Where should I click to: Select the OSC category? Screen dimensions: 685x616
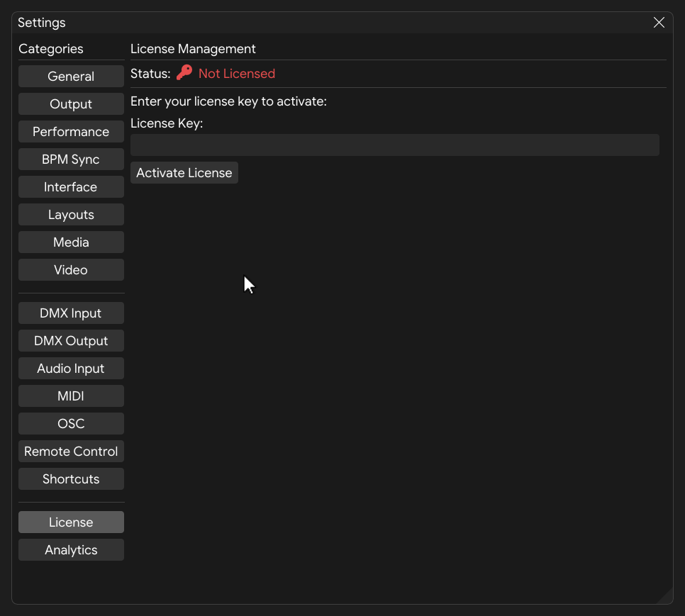click(x=71, y=423)
